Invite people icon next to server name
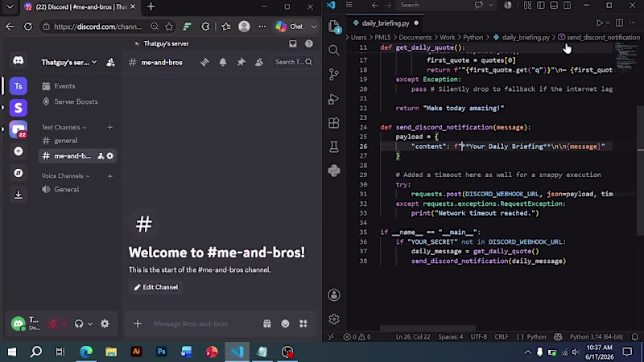The image size is (644, 362). click(x=110, y=63)
